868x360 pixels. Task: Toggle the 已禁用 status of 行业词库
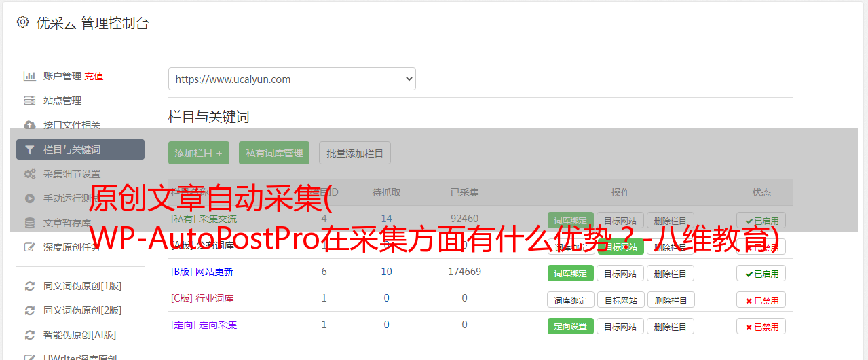pyautogui.click(x=761, y=300)
